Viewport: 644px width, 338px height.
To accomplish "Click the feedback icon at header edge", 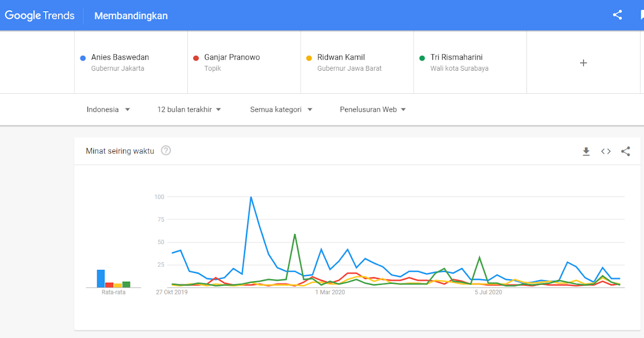I will (x=641, y=15).
